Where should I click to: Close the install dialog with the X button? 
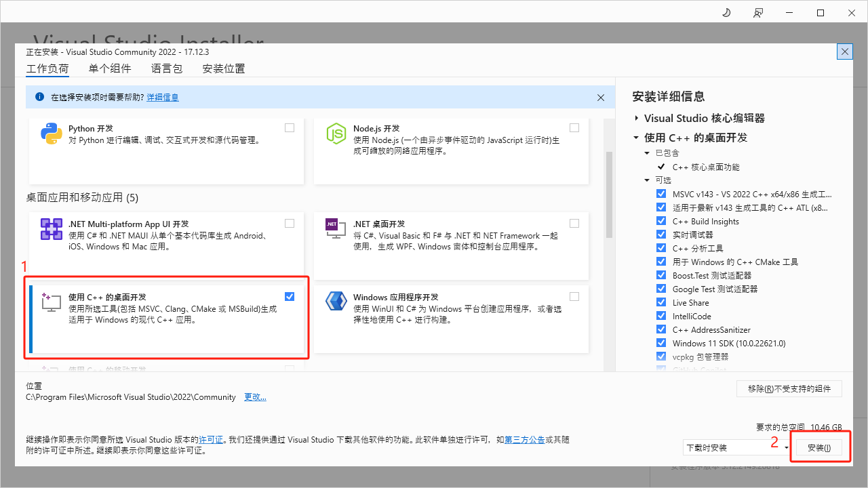click(x=845, y=52)
